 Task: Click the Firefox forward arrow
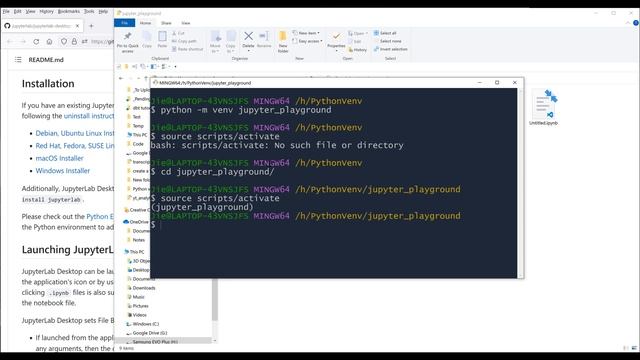(23, 41)
